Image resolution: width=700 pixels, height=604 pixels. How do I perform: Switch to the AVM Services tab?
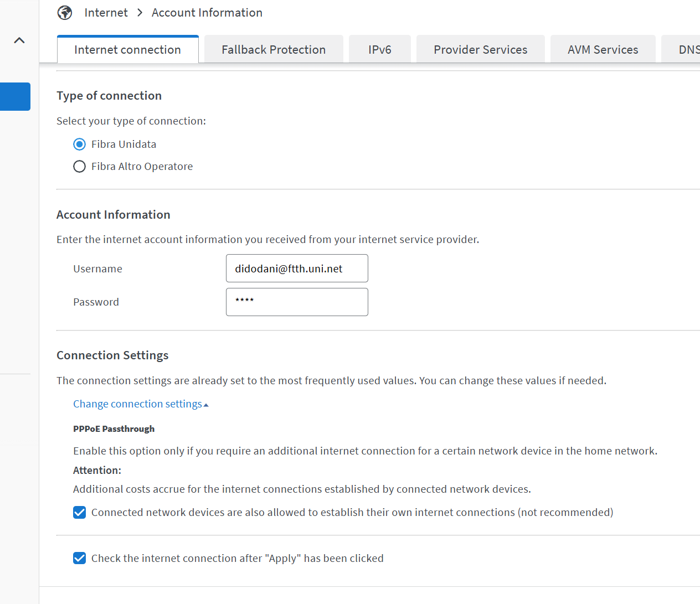[603, 50]
